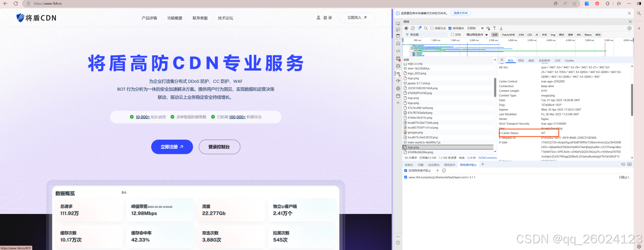The height and width of the screenshot is (250, 644).
Task: Open the browser extensions puzzle icon
Action: coord(608,3)
